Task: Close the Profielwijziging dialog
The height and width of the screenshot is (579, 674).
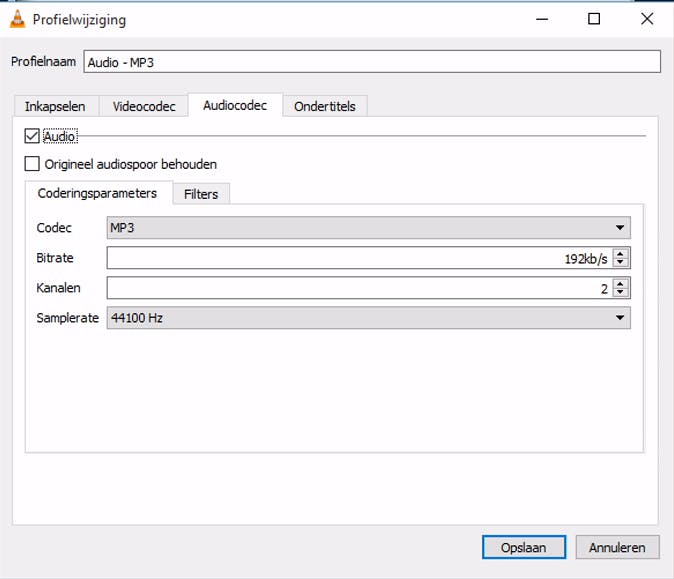Action: [x=646, y=19]
